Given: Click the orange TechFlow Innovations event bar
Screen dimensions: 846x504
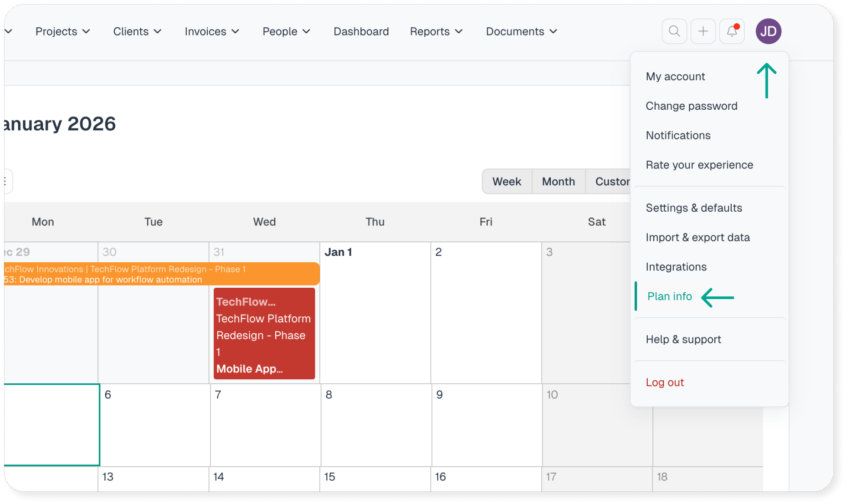Looking at the screenshot, I should click(x=162, y=274).
